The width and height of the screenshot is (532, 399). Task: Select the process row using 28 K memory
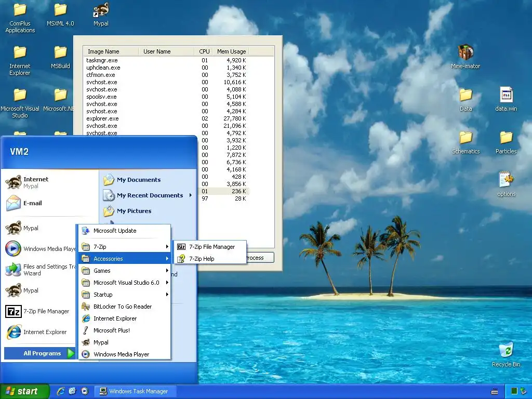(x=223, y=198)
